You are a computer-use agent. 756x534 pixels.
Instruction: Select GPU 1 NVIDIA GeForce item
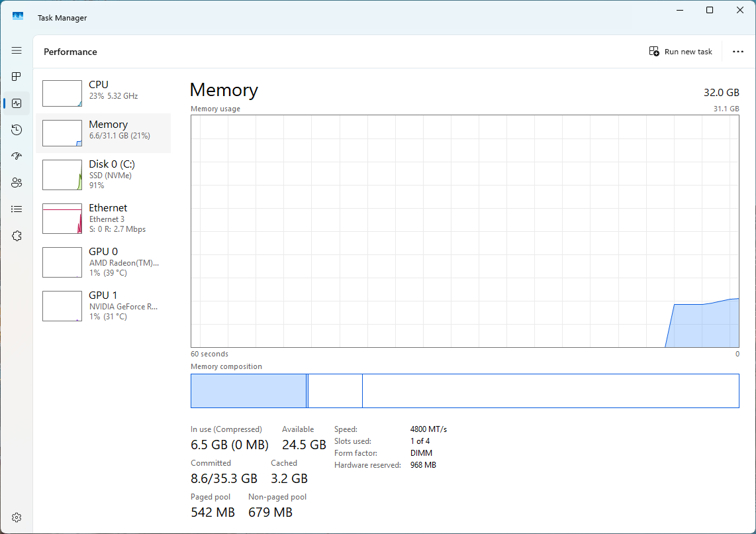point(103,306)
